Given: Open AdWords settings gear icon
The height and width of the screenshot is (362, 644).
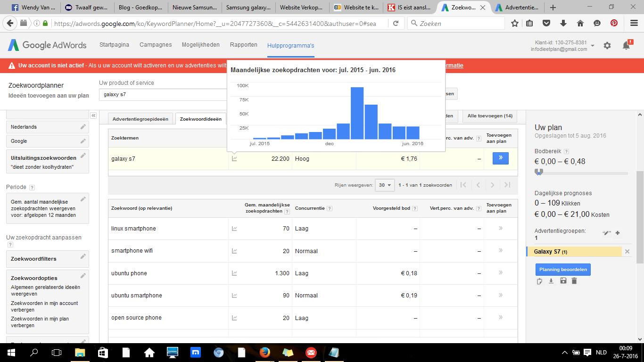Looking at the screenshot, I should coord(607,45).
